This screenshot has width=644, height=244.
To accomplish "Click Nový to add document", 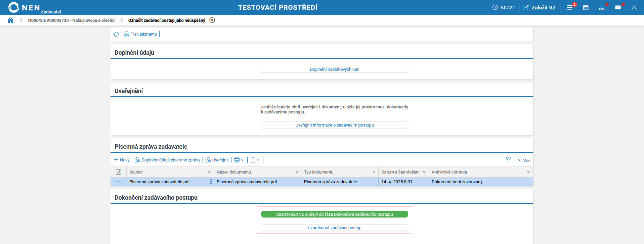I will tap(122, 160).
